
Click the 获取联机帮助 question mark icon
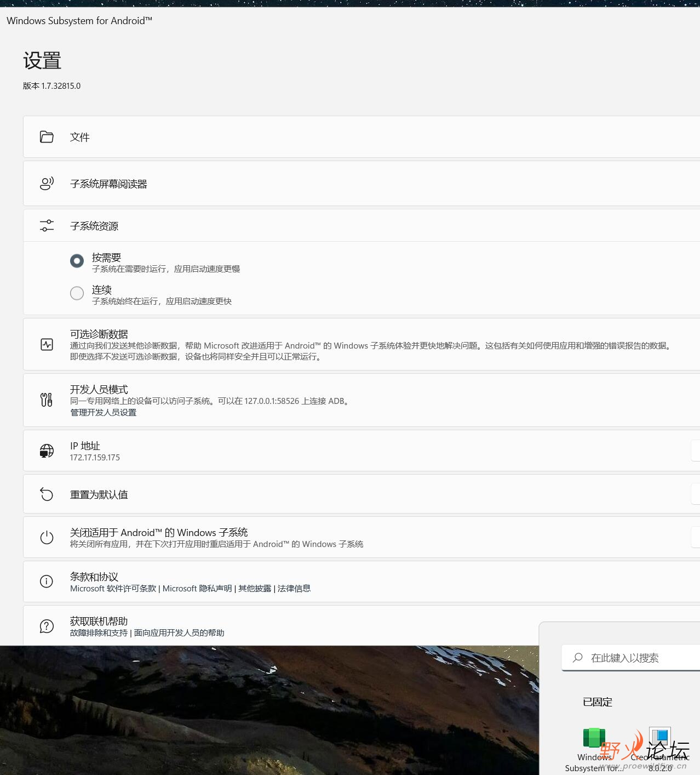coord(47,626)
